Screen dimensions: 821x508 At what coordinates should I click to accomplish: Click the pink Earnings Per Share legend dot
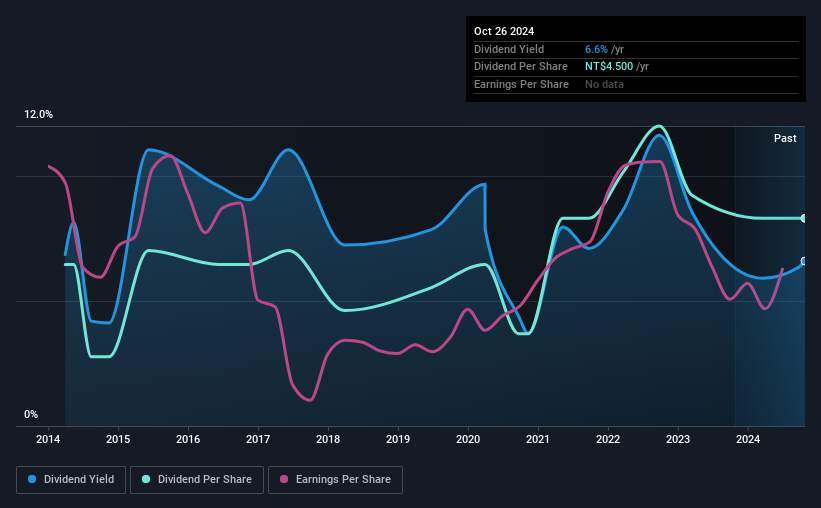pyautogui.click(x=284, y=479)
